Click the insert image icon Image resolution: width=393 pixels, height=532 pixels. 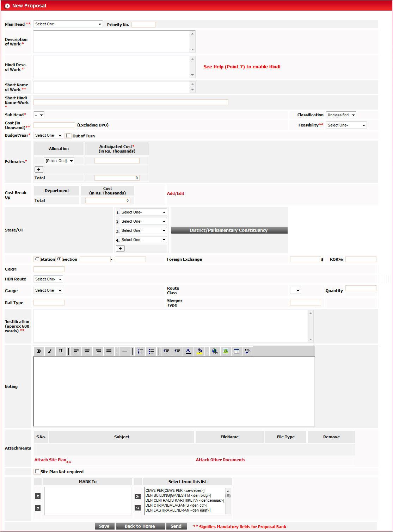click(x=226, y=351)
